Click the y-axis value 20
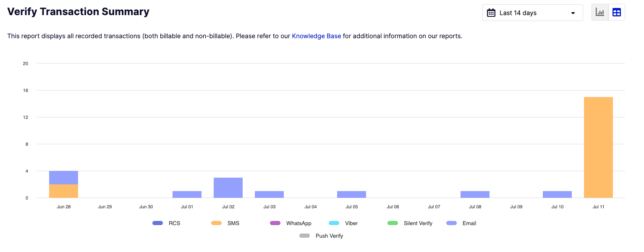 point(26,63)
